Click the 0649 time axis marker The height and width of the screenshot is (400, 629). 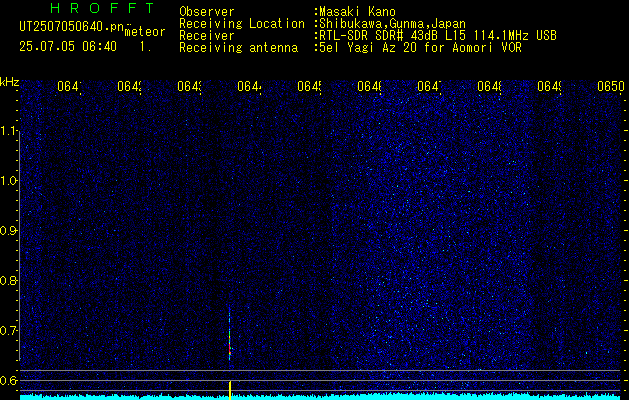[x=550, y=86]
